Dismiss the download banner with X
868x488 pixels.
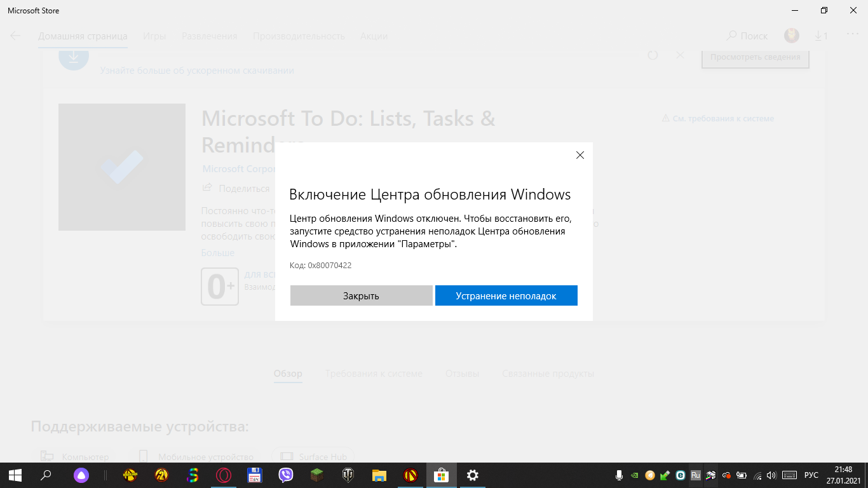point(680,55)
